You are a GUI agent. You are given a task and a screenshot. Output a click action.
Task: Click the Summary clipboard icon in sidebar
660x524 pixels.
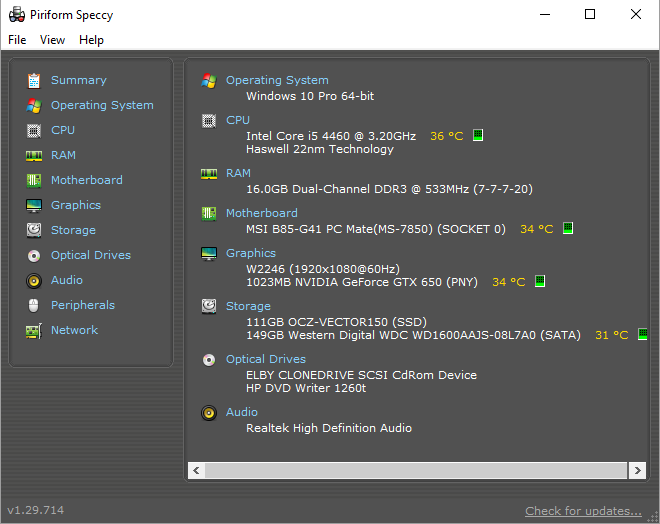[x=34, y=80]
